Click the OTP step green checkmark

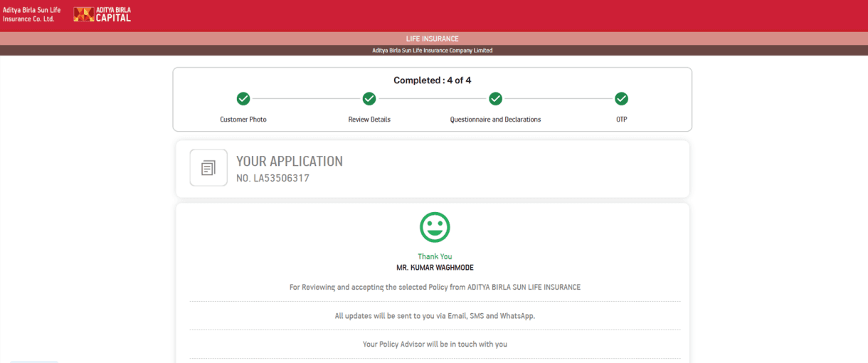click(622, 98)
